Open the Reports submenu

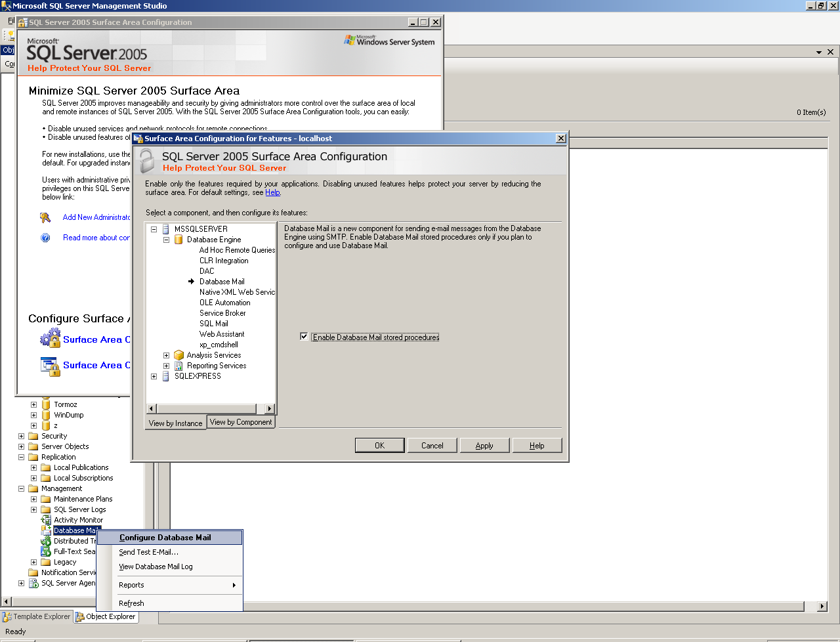[x=170, y=585]
